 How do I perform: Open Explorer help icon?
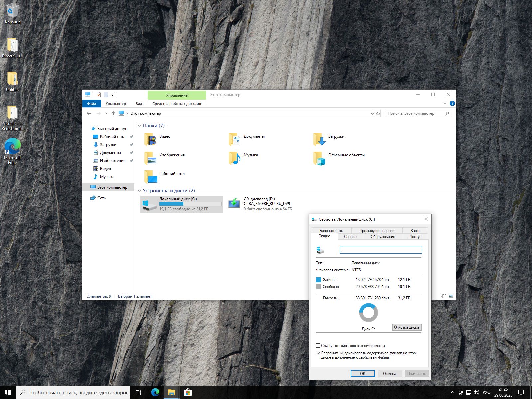tap(452, 103)
